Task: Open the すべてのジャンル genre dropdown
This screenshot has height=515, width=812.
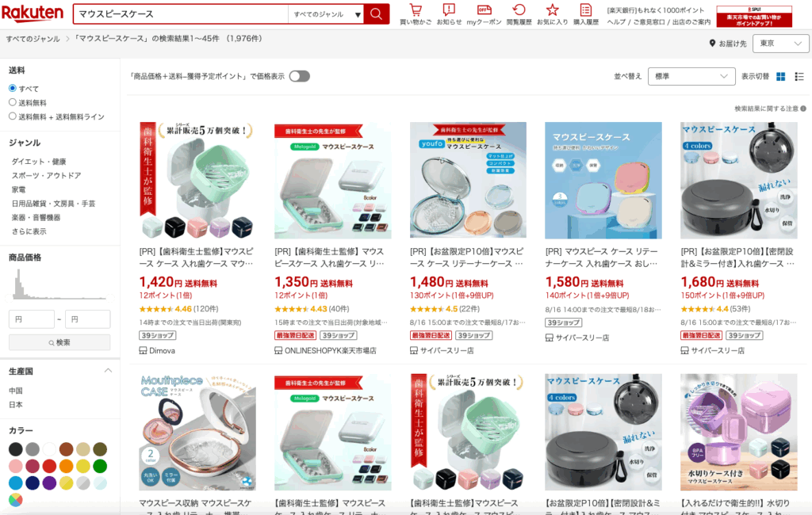Action: click(x=326, y=14)
